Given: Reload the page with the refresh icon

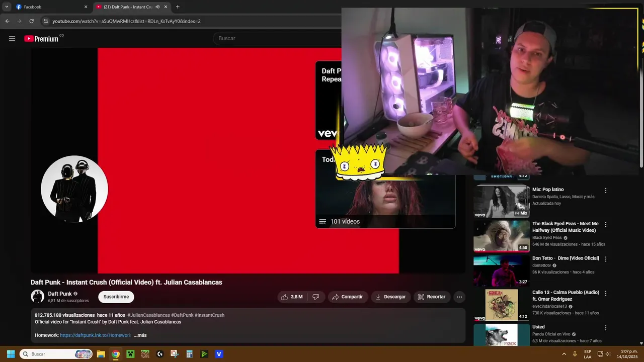Looking at the screenshot, I should (x=31, y=21).
